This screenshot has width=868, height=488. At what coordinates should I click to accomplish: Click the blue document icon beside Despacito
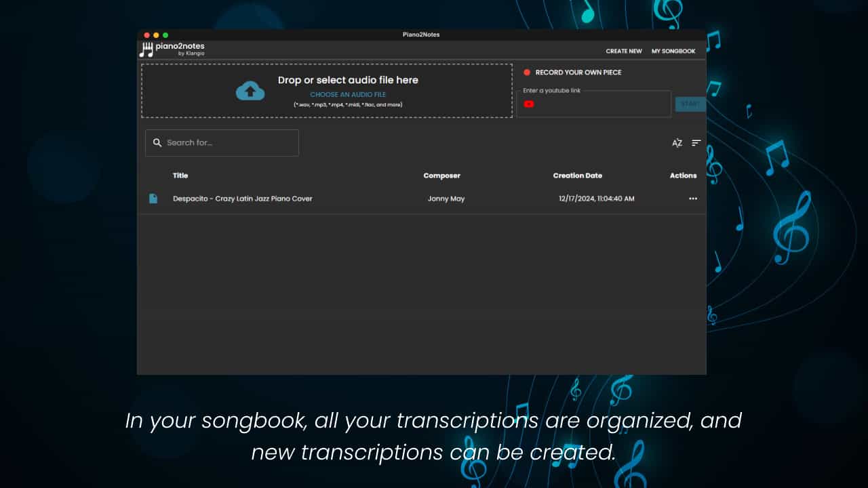[x=153, y=198]
